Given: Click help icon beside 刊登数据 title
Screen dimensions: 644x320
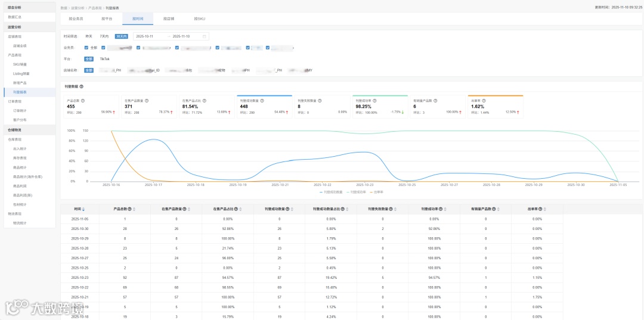Looking at the screenshot, I should (x=81, y=87).
